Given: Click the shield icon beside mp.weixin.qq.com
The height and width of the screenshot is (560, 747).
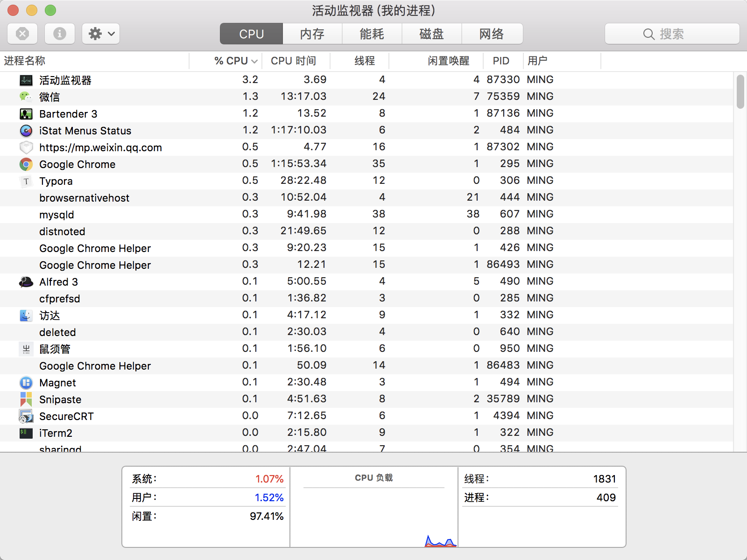Looking at the screenshot, I should [26, 147].
